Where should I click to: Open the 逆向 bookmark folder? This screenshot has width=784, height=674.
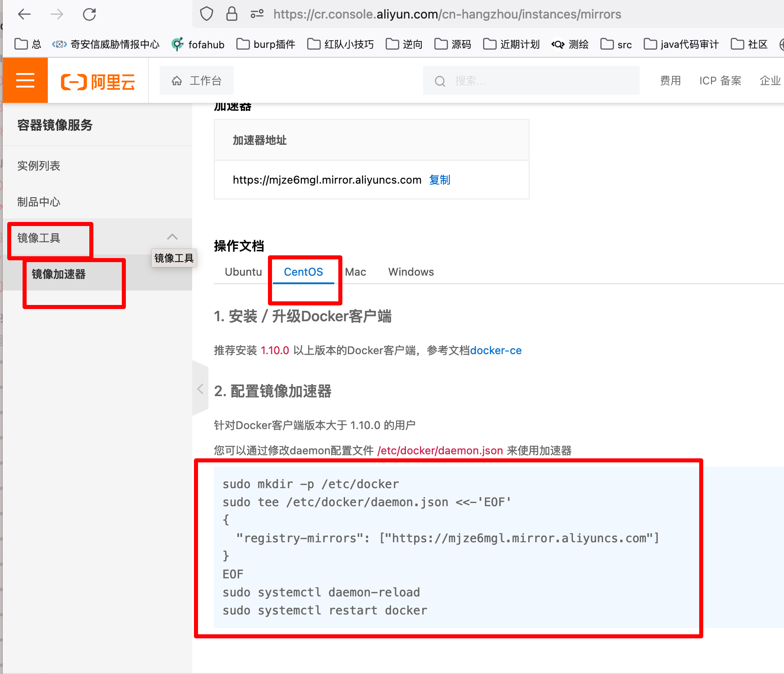pyautogui.click(x=404, y=44)
